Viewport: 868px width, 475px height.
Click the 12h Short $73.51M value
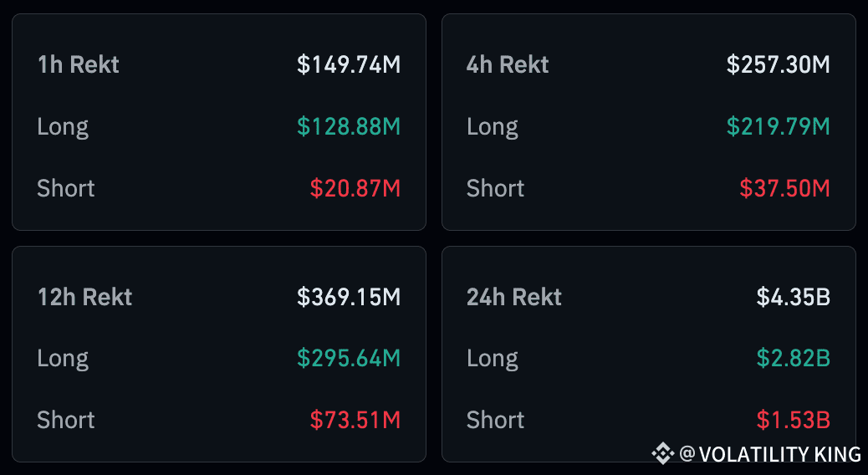(x=355, y=420)
